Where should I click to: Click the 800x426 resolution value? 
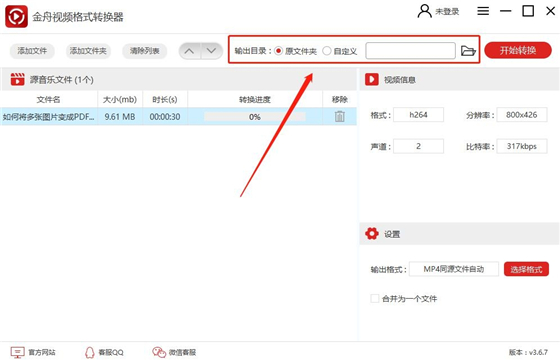pyautogui.click(x=521, y=115)
